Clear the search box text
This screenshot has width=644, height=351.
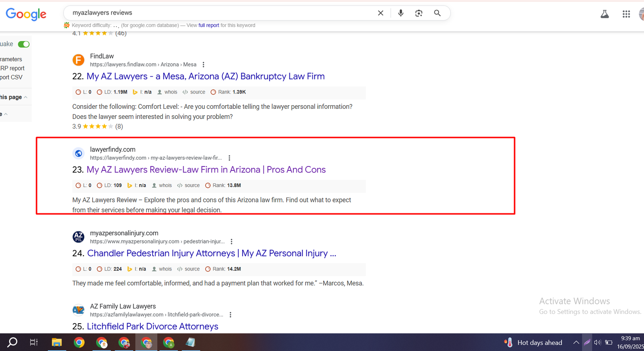point(380,13)
